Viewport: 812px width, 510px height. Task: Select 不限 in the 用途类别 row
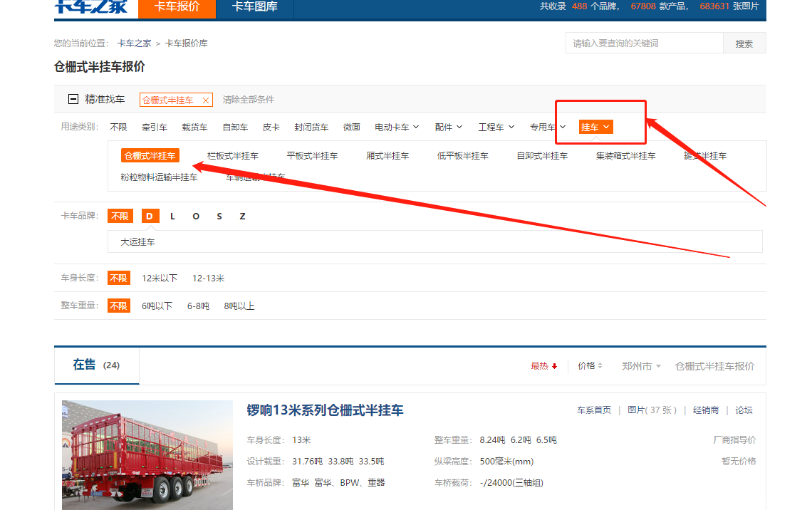coord(118,127)
